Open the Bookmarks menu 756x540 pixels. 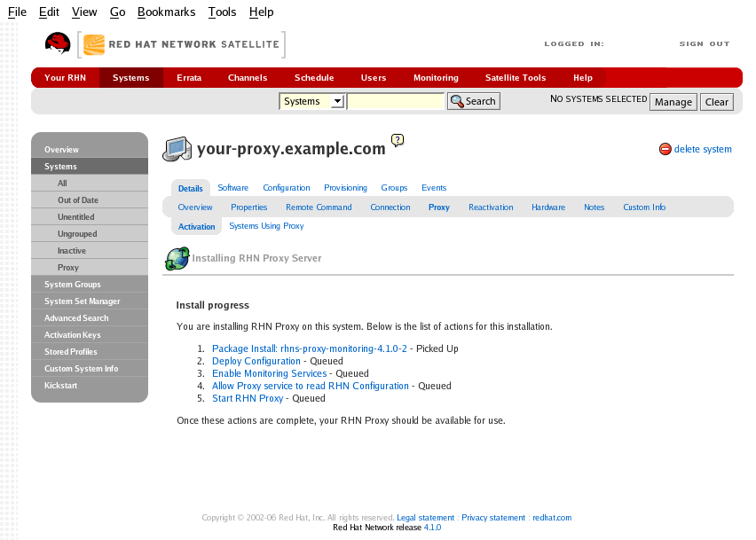coord(166,12)
